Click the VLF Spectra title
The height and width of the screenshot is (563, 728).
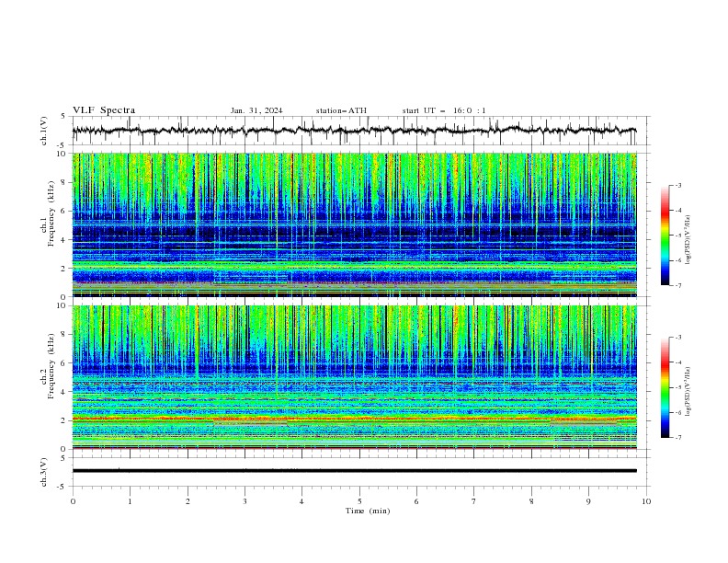click(x=104, y=110)
